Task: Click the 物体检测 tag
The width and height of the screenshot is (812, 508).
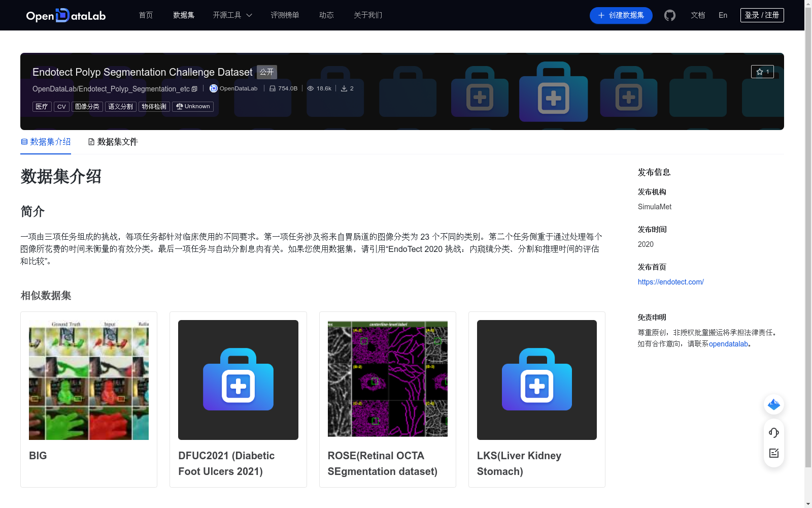Action: [x=154, y=107]
